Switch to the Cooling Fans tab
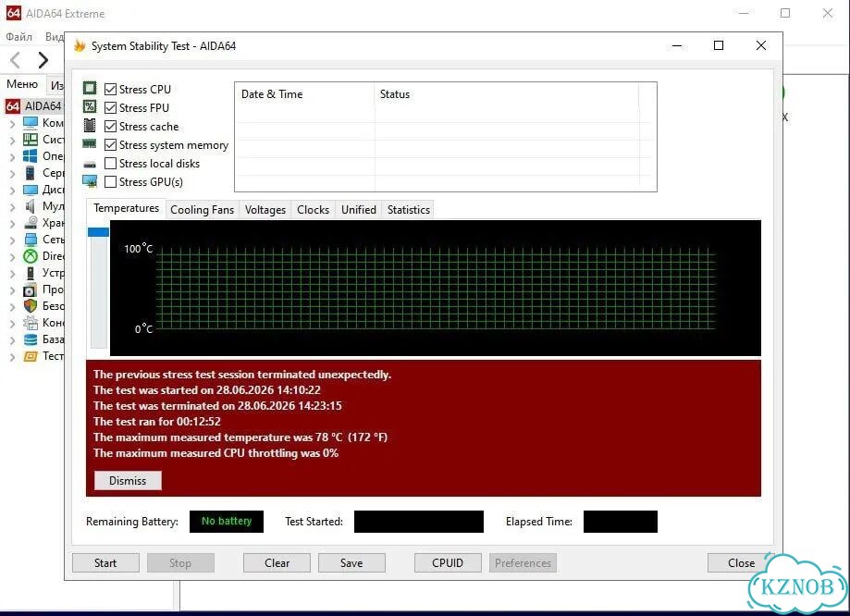This screenshot has width=850, height=616. [202, 210]
